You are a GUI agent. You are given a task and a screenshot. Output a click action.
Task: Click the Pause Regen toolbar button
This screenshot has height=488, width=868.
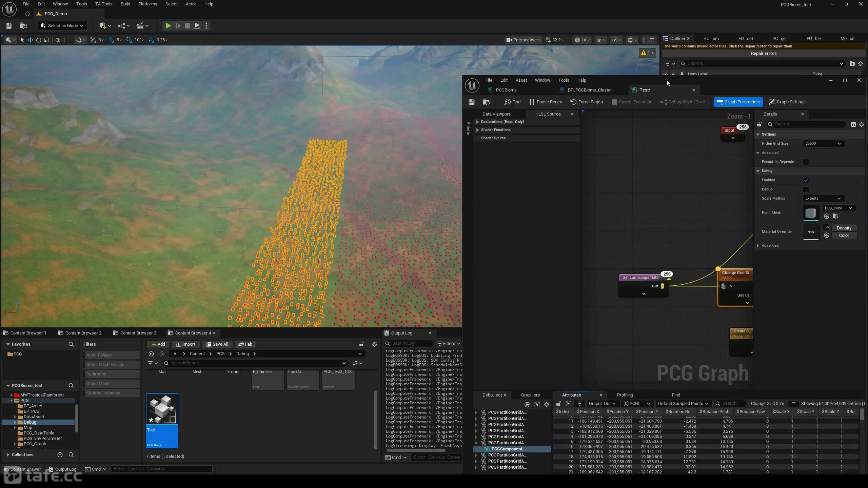[546, 102]
